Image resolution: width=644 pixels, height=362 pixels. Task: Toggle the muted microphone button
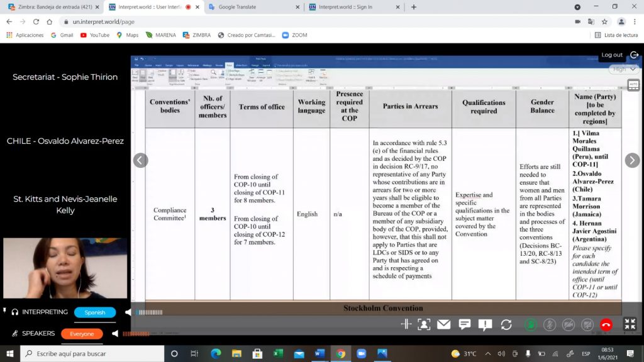[x=550, y=324]
